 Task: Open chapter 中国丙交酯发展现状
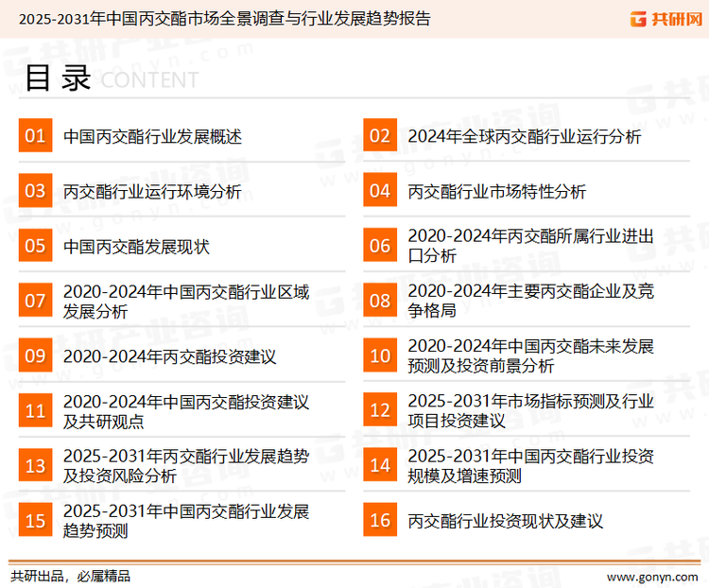(136, 247)
